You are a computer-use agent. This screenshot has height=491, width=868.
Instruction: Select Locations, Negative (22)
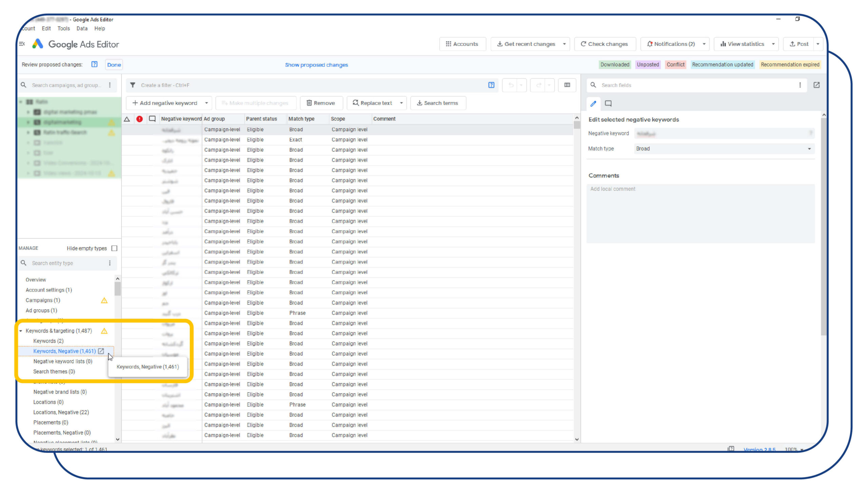click(x=61, y=412)
